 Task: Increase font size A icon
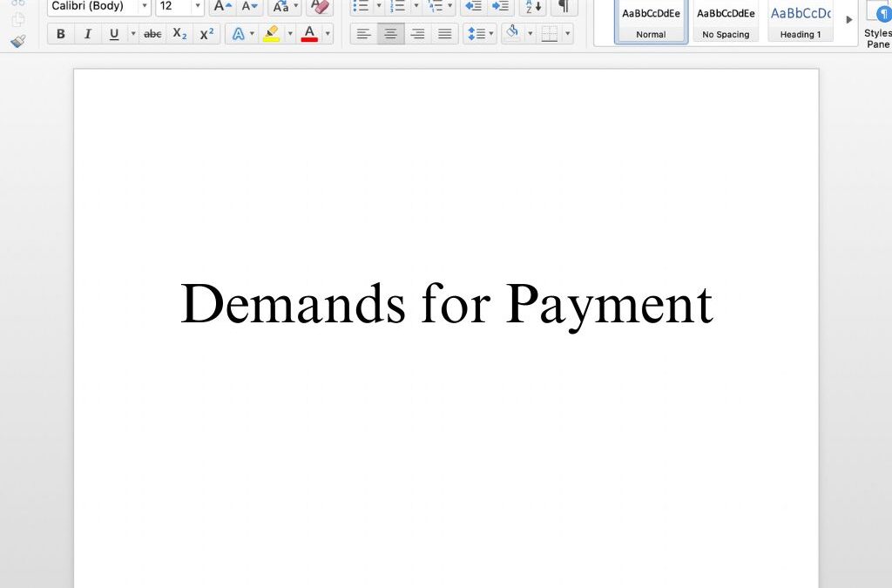coord(222,7)
